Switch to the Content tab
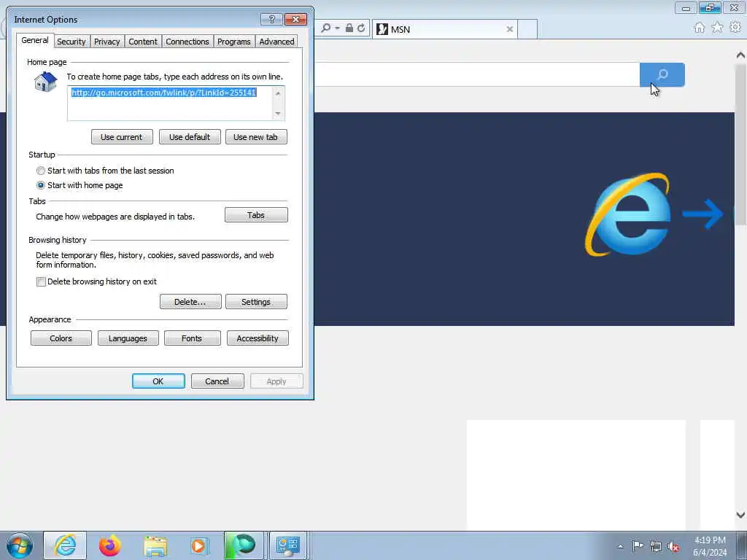Image resolution: width=747 pixels, height=560 pixels. tap(143, 42)
